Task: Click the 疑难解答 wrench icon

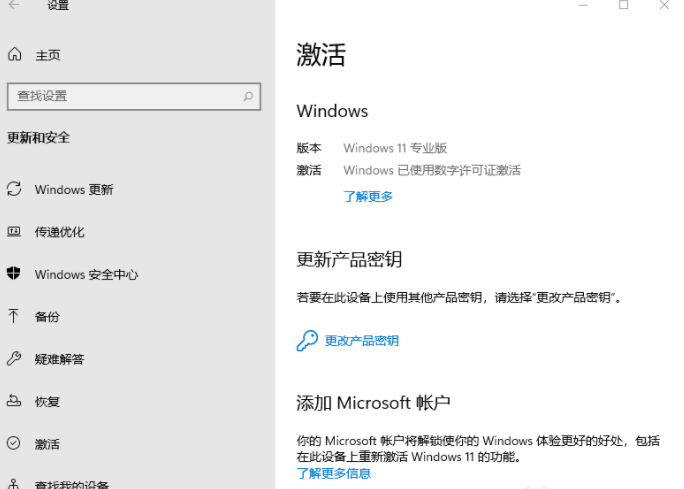Action: coord(14,358)
